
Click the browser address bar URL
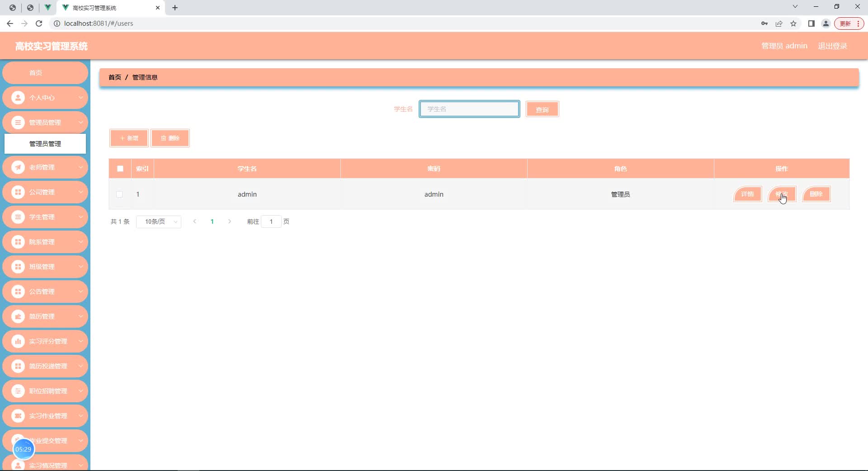tap(99, 24)
